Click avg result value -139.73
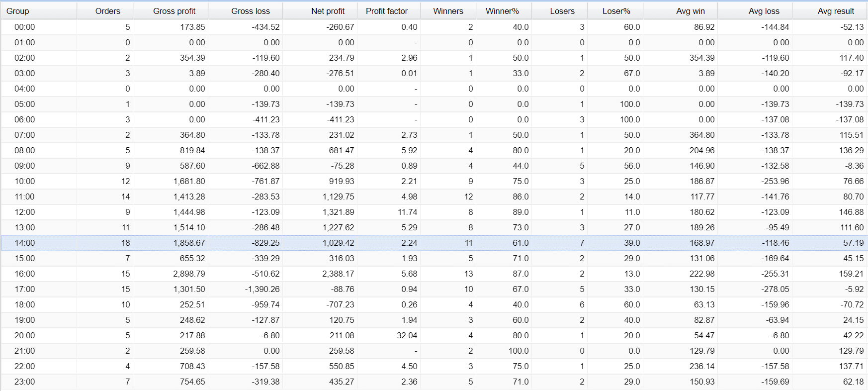 [x=850, y=104]
